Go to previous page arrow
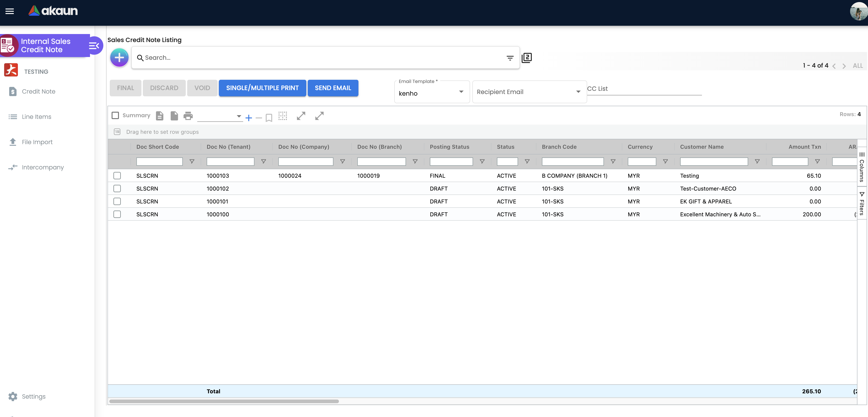 click(x=834, y=66)
